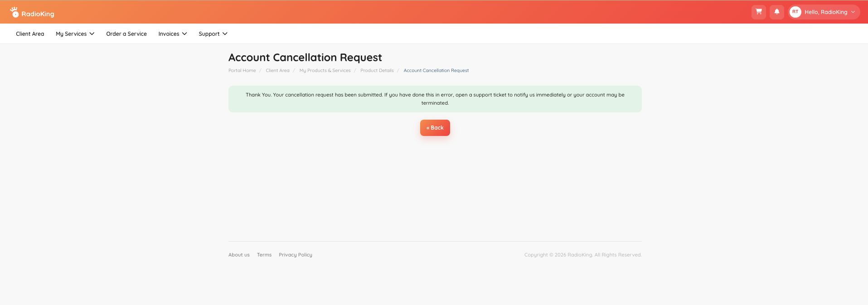
Task: Open the shopping cart icon
Action: pos(758,12)
